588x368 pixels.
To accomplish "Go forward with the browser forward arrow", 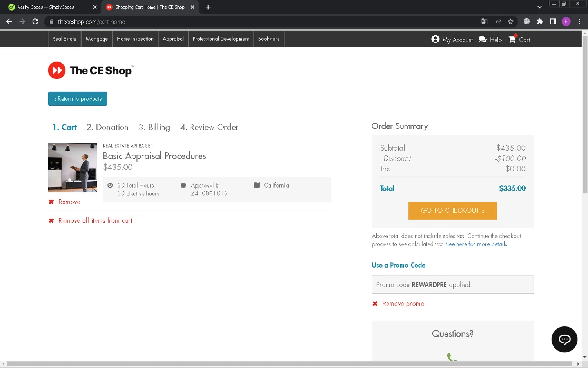I will (22, 22).
